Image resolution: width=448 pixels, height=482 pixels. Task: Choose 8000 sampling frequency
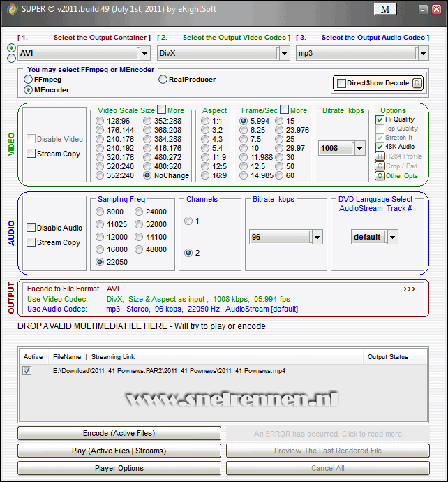point(100,212)
